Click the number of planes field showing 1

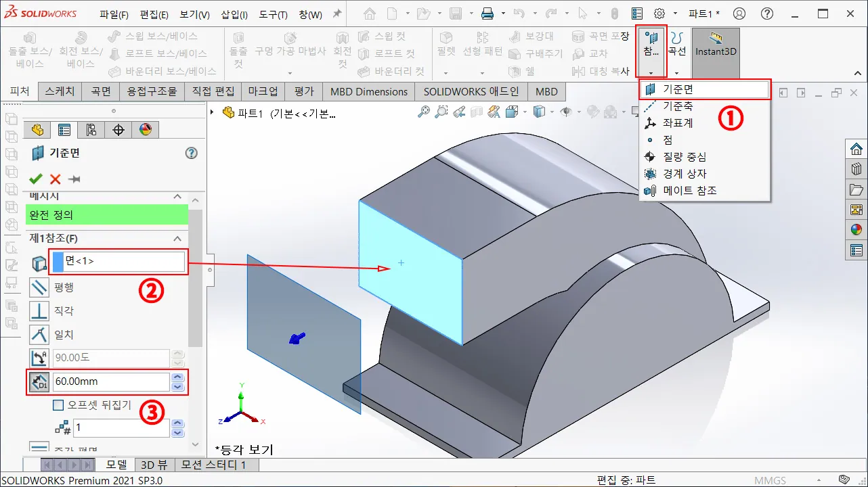tap(121, 427)
